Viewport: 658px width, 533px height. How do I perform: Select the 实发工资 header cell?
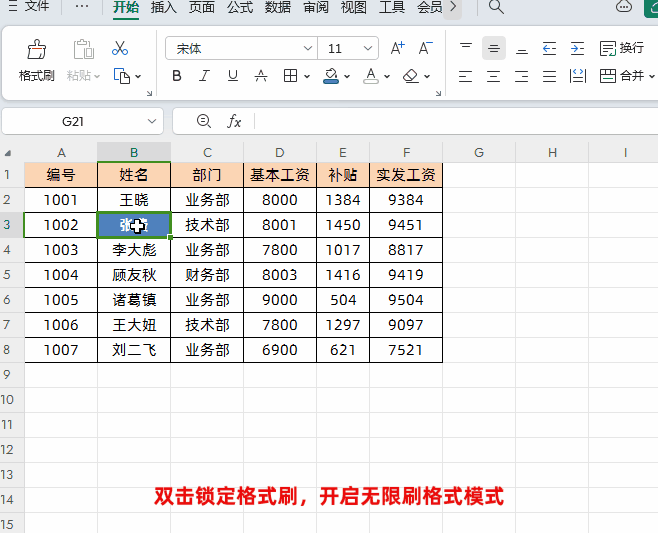(x=406, y=175)
